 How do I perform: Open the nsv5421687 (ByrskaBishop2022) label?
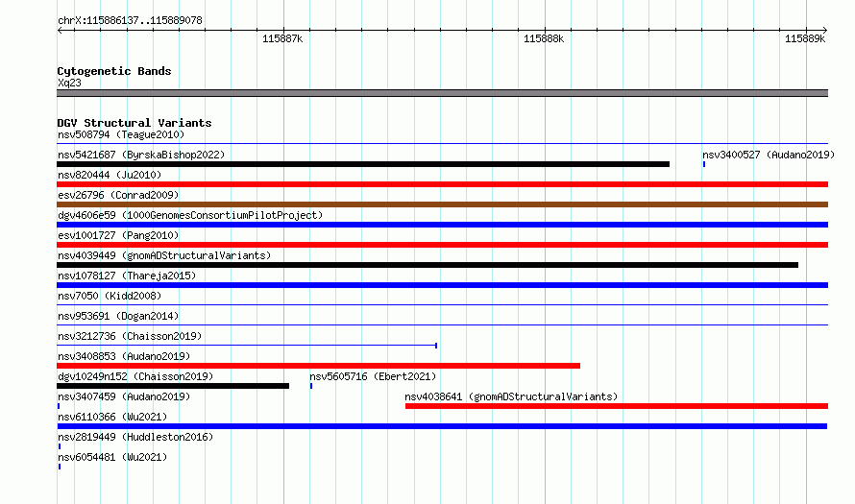click(141, 155)
